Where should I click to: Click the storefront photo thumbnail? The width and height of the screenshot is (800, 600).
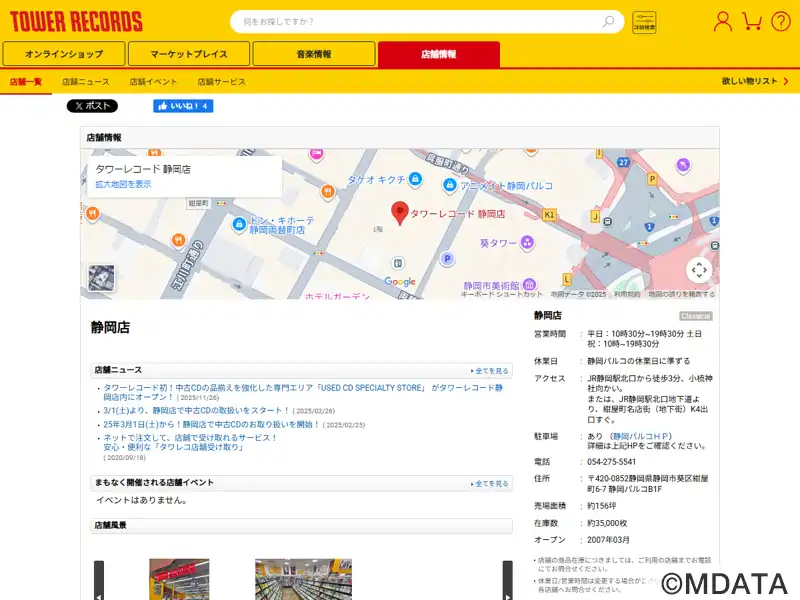(179, 579)
